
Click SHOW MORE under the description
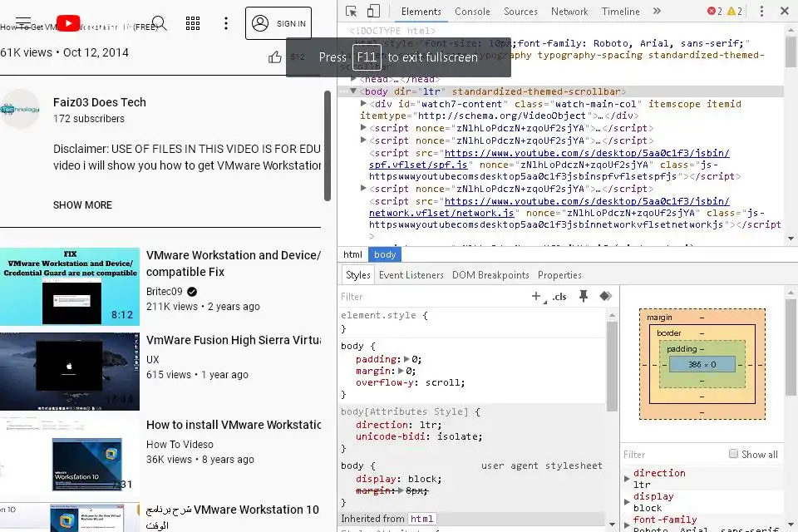click(82, 205)
